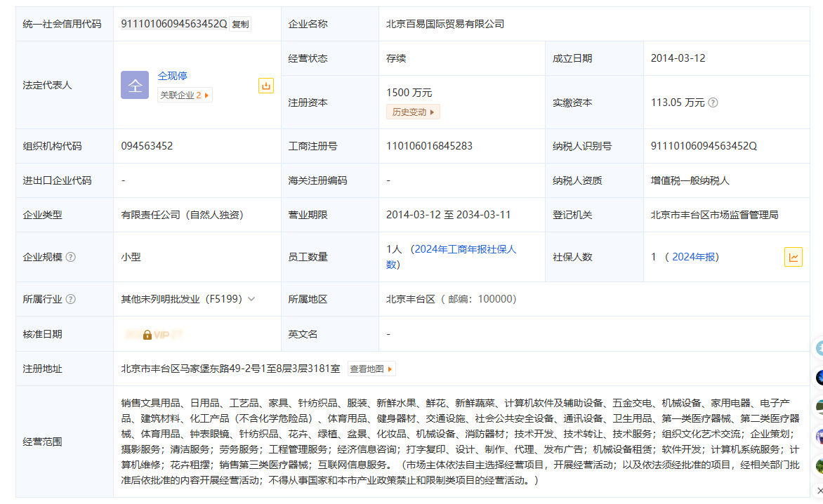Click the trend chart icon in 社保人数 row
The width and height of the screenshot is (823, 504).
(x=793, y=257)
